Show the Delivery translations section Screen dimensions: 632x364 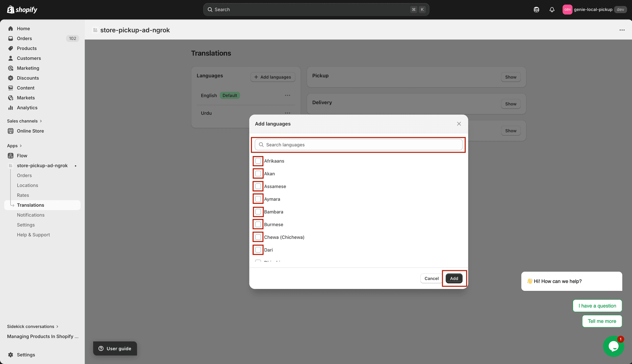511,104
